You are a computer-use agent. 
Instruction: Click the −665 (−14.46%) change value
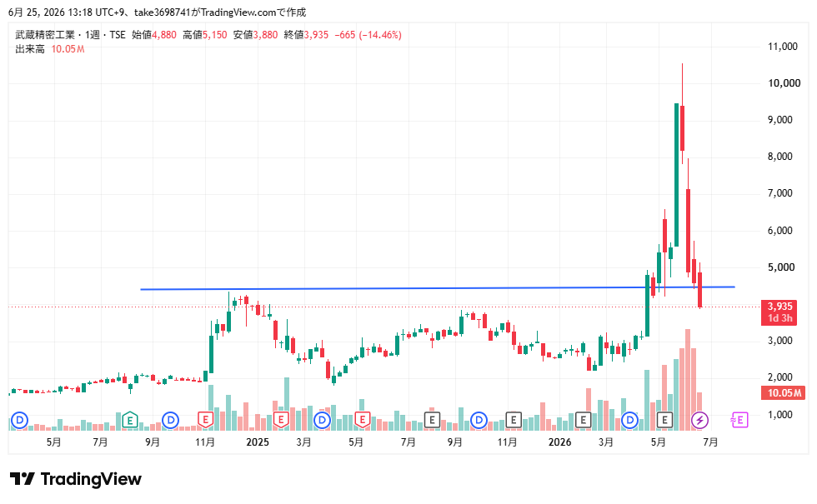click(x=368, y=35)
